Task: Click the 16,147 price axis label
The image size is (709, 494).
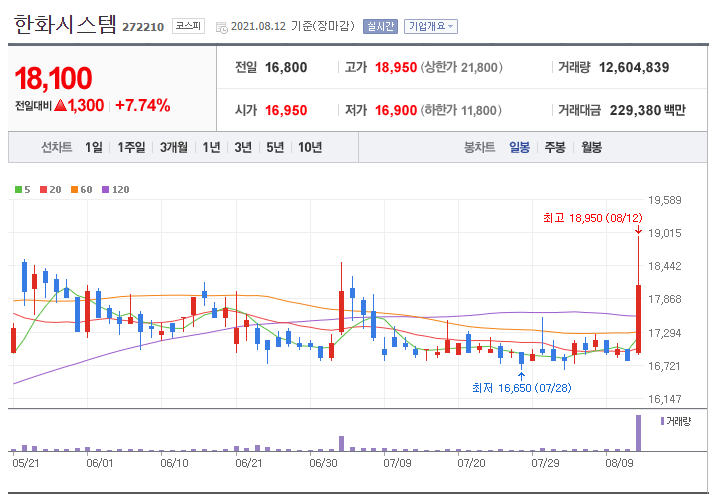Action: (664, 399)
